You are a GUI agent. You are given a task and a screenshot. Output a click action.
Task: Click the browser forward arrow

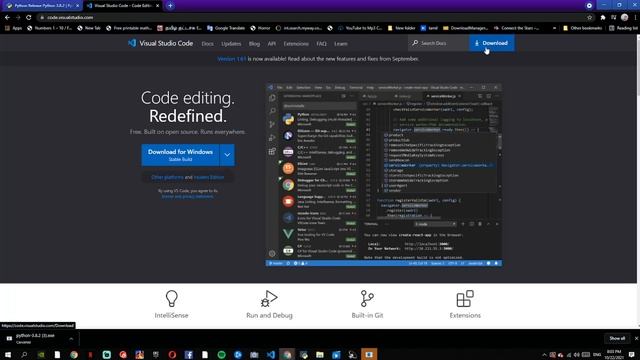(x=18, y=18)
